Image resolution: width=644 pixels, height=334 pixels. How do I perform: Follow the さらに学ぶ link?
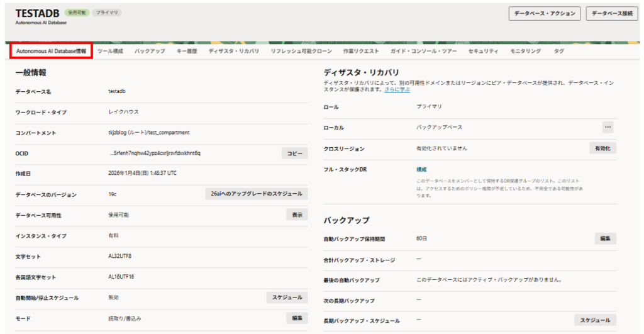(x=397, y=90)
